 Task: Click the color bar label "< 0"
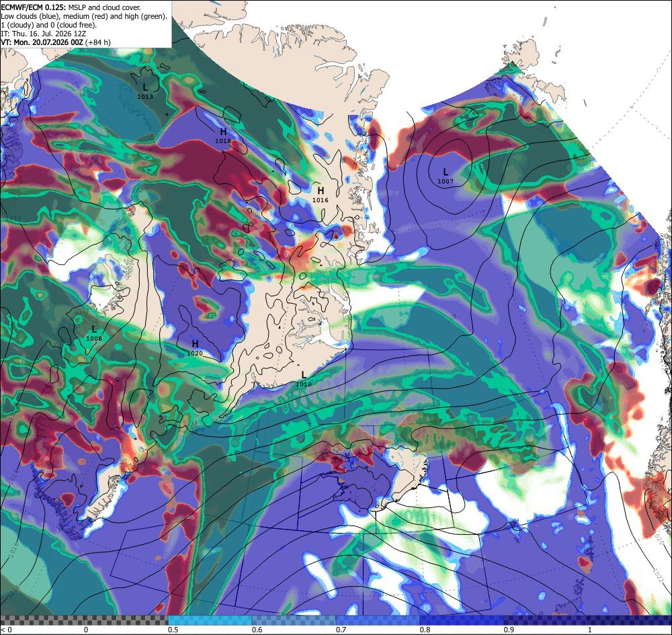pos(6,630)
